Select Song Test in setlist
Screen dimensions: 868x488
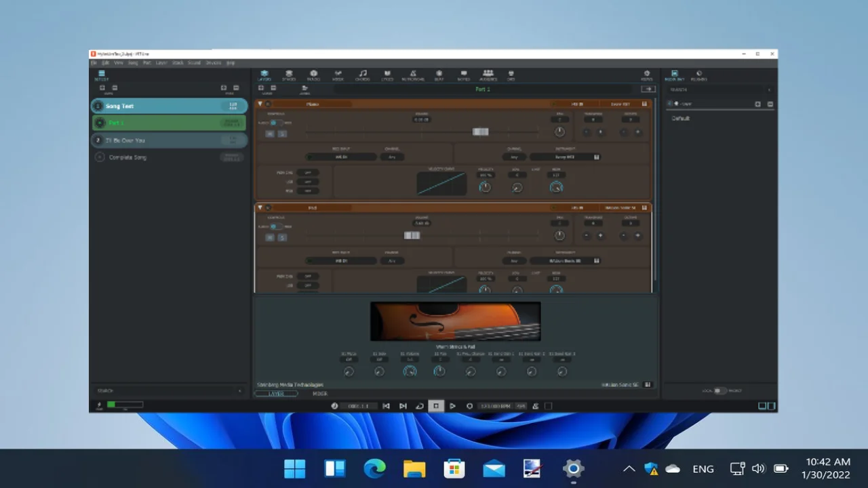pos(170,106)
